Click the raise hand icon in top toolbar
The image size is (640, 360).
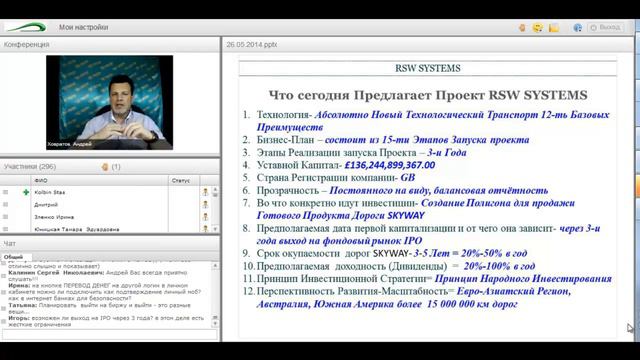(522, 28)
